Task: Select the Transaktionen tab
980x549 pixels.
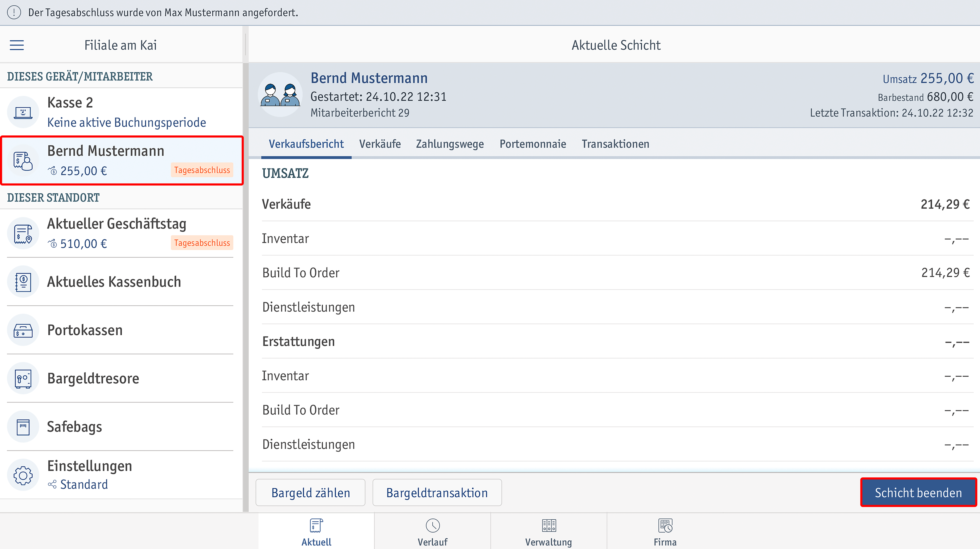Action: [x=615, y=144]
